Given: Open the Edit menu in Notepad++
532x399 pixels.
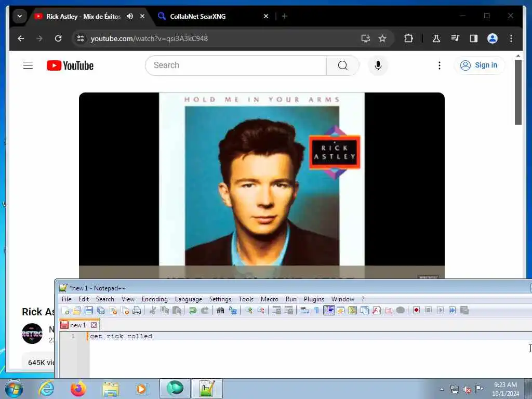Looking at the screenshot, I should tap(84, 299).
